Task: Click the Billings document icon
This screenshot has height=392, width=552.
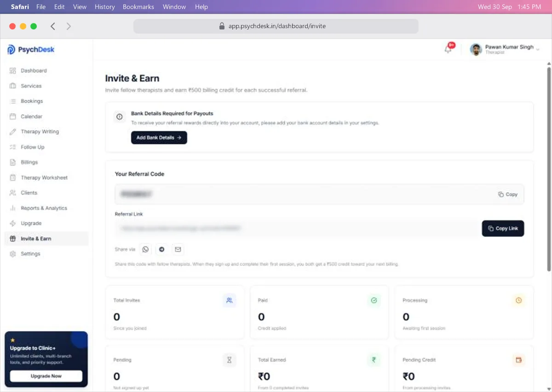Action: pos(13,162)
